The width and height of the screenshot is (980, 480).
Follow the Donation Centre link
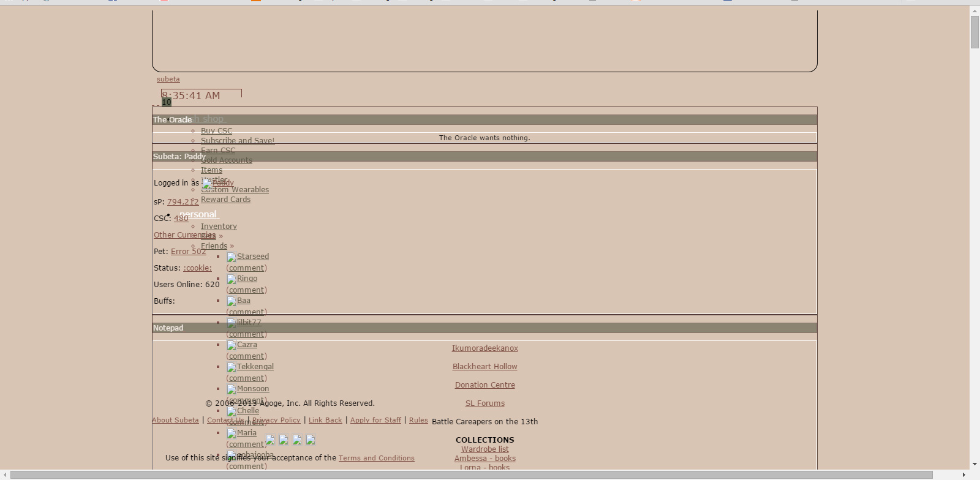(x=484, y=385)
